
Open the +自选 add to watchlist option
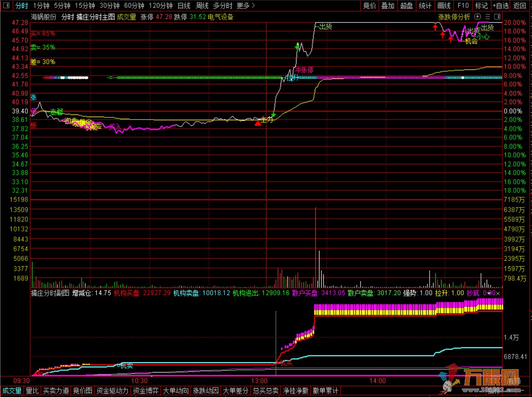(x=500, y=6)
